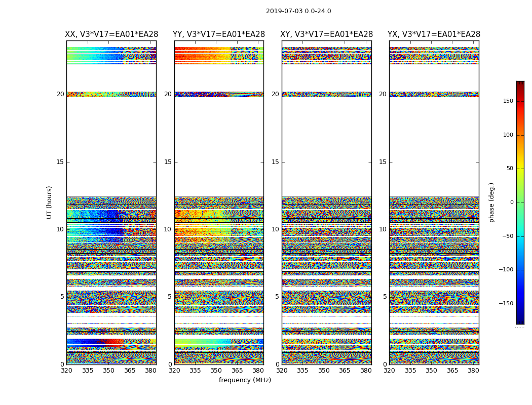Screen dimensions: 532x405
Task: Click x-axis tick 350 under the XX panel
Action: point(108,371)
